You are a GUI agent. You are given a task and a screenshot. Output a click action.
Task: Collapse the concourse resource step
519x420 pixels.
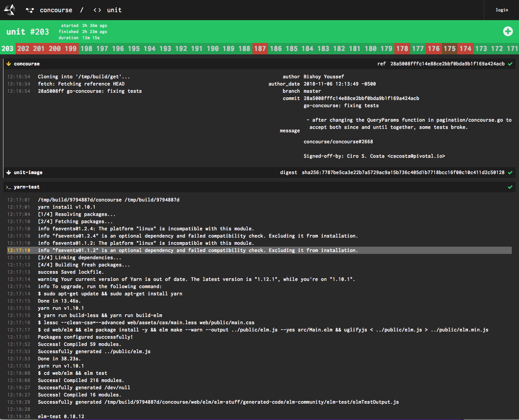[26, 63]
